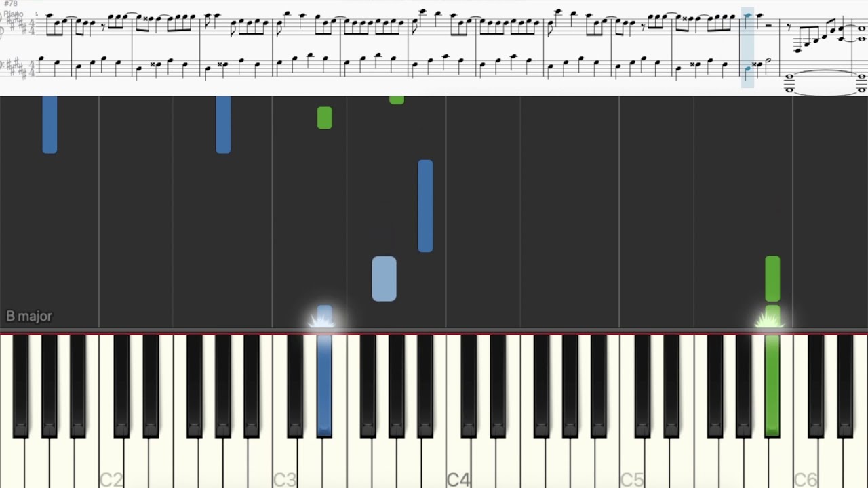Click the #78 measure number in the sheet music
868x488 pixels.
point(10,4)
